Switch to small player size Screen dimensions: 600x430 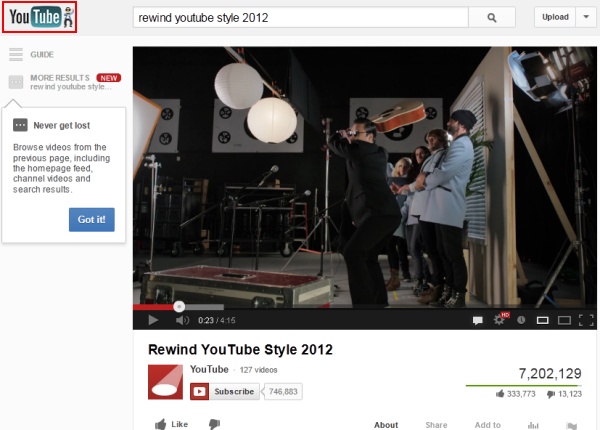543,320
